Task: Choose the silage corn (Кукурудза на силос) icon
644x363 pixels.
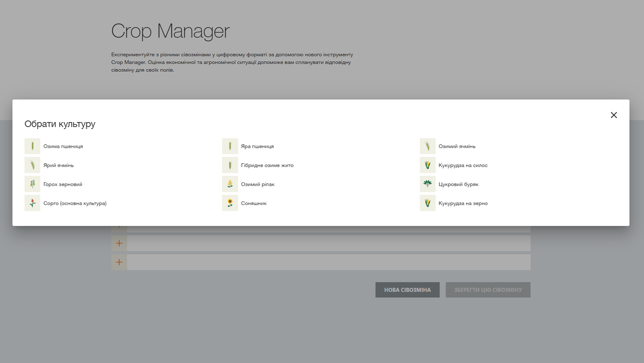Action: click(427, 165)
